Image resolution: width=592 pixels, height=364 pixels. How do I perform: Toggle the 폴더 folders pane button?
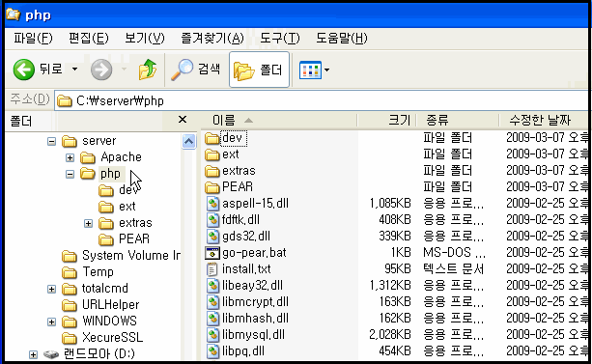(259, 70)
